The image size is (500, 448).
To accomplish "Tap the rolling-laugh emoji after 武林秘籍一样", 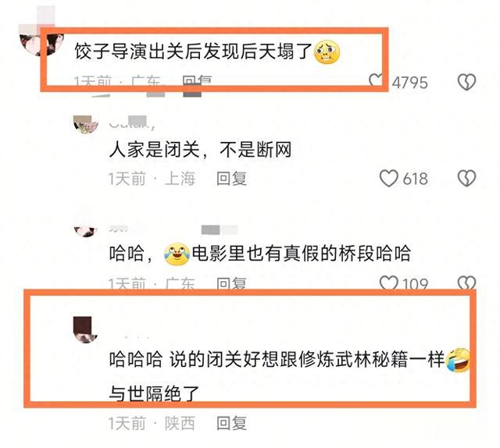I will coord(458,360).
